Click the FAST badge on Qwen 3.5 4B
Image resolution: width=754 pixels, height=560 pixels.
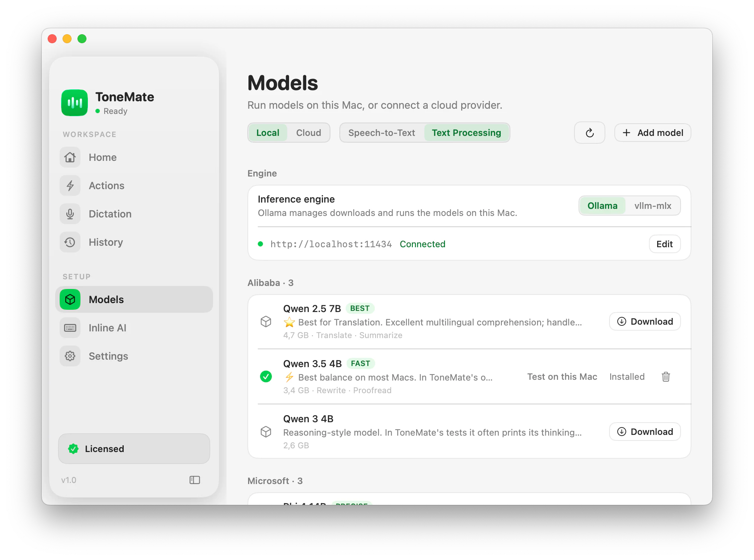(x=360, y=363)
